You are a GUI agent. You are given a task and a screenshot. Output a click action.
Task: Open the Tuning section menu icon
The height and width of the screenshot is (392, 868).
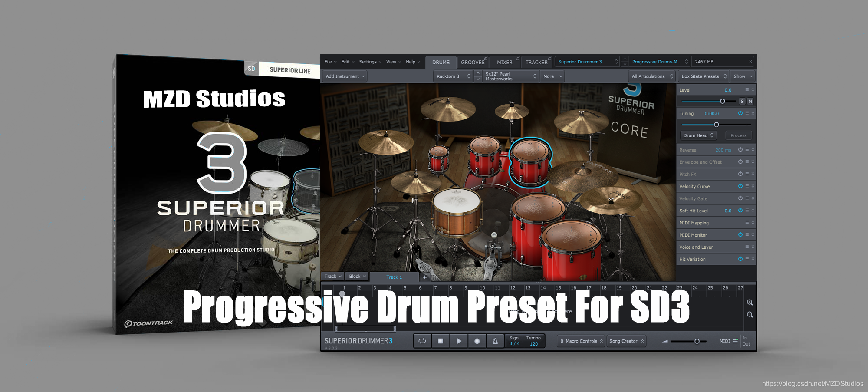coord(747,113)
